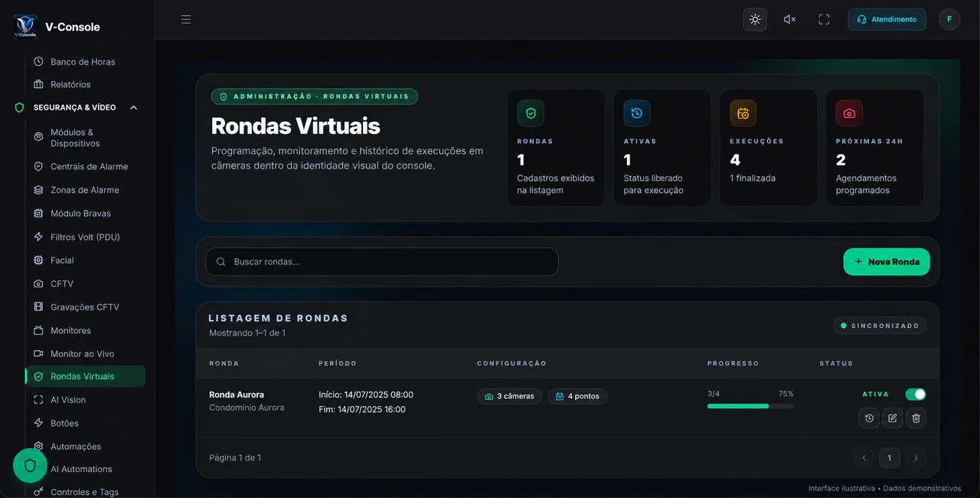
Task: Open Automações in the sidebar
Action: (x=76, y=446)
